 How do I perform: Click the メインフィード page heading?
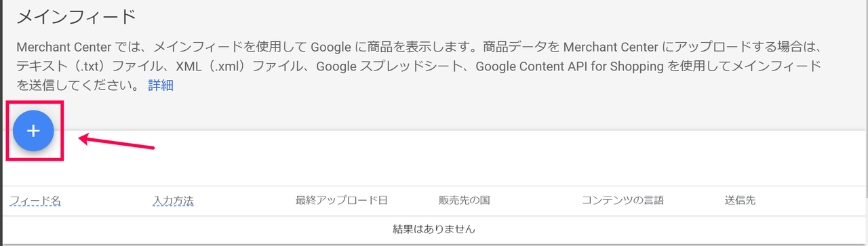tap(76, 18)
